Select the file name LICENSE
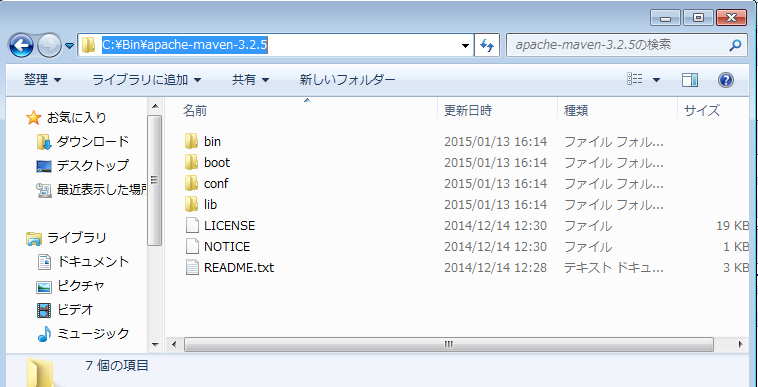 pyautogui.click(x=230, y=226)
